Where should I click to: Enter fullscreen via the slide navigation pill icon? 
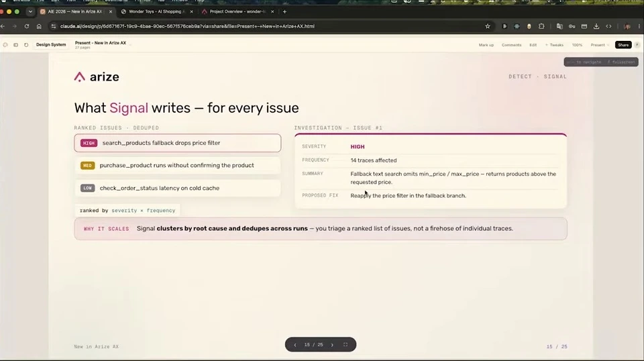coord(345,345)
